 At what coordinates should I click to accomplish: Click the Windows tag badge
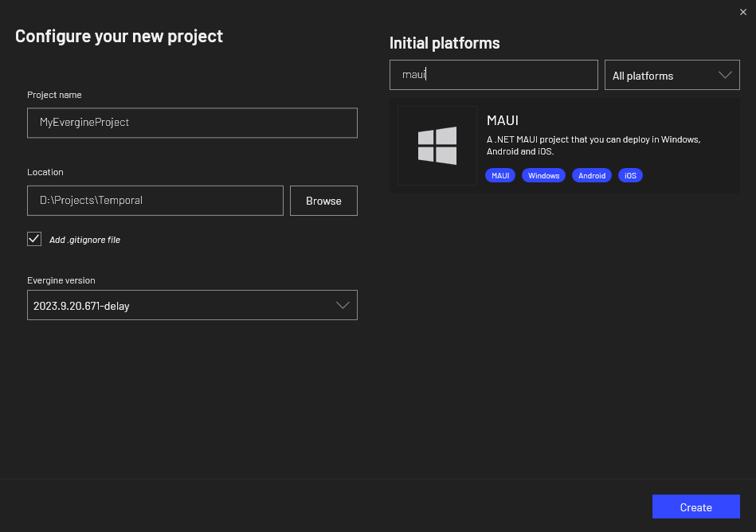pos(543,175)
